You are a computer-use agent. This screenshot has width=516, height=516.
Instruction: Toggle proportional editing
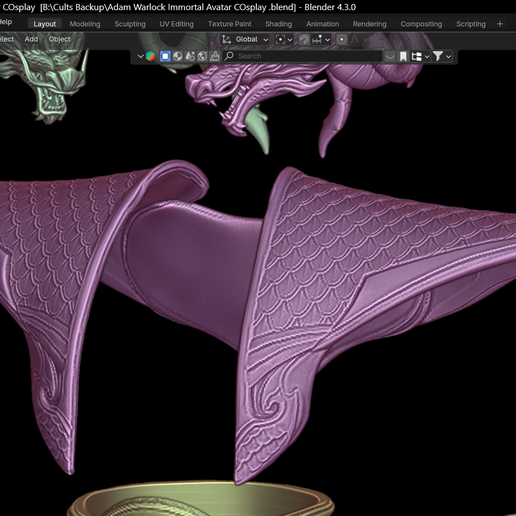tap(341, 40)
